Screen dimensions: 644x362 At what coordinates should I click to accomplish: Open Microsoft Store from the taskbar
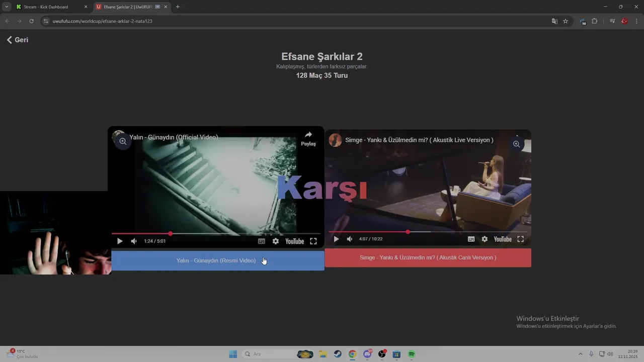(396, 354)
